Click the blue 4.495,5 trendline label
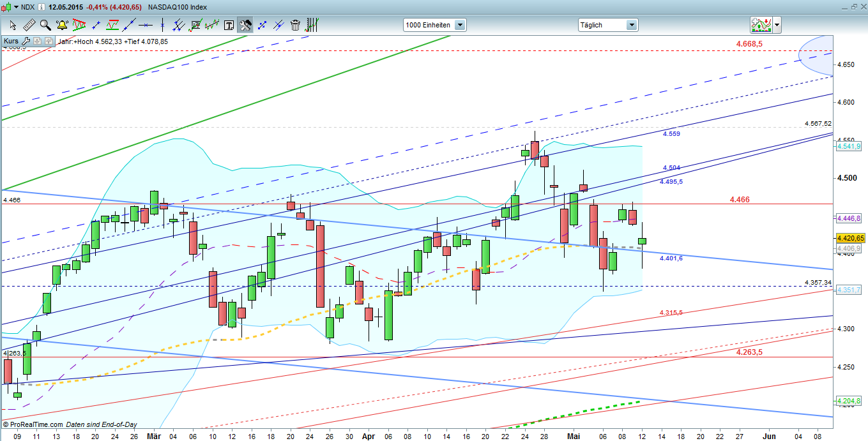 coord(671,182)
